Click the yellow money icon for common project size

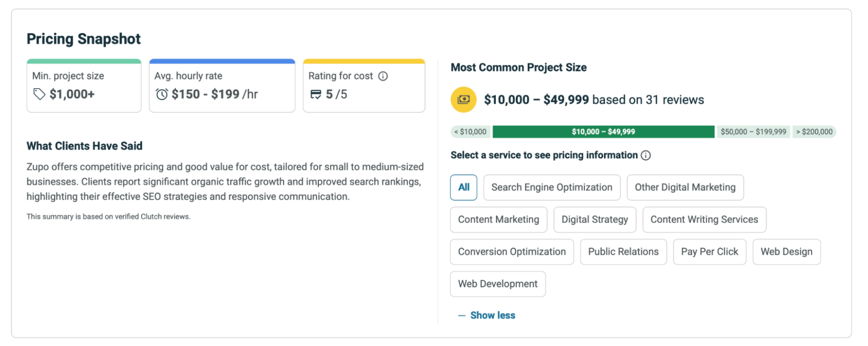(463, 100)
